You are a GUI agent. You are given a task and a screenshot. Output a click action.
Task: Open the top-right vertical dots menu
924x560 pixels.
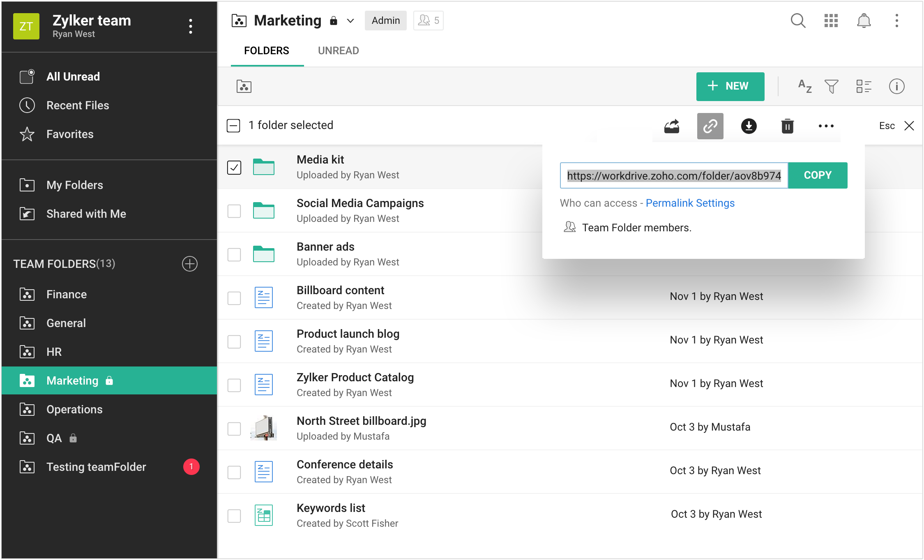click(896, 21)
